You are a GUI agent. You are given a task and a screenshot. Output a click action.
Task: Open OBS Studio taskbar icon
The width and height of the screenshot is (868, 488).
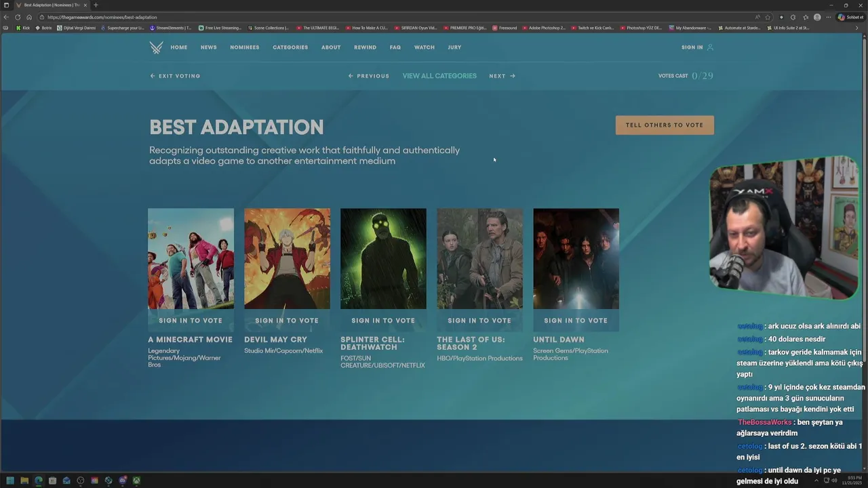[81, 481]
